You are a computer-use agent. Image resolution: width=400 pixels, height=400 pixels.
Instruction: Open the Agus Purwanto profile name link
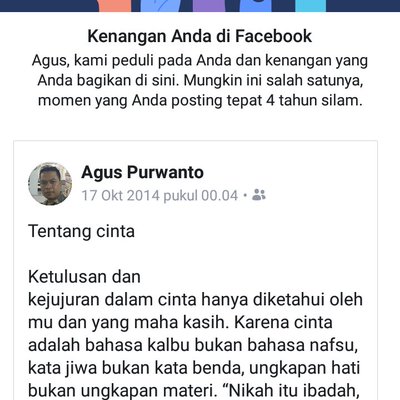point(142,172)
